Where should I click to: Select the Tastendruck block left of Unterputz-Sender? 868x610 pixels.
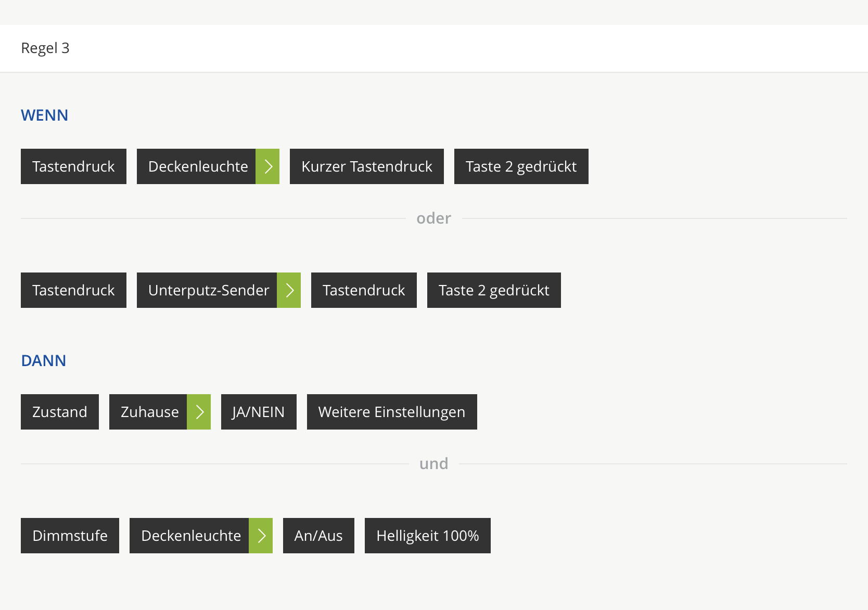click(x=73, y=290)
